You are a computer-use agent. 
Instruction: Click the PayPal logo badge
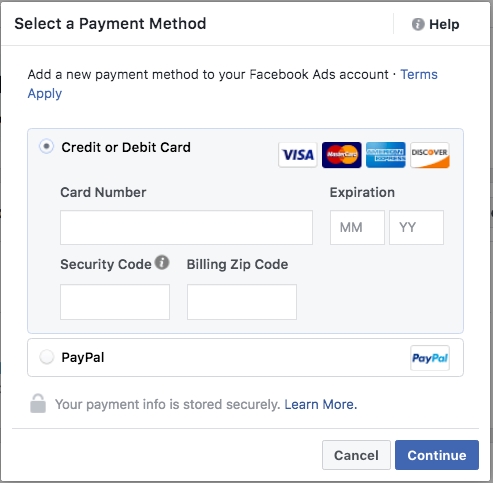pos(430,358)
